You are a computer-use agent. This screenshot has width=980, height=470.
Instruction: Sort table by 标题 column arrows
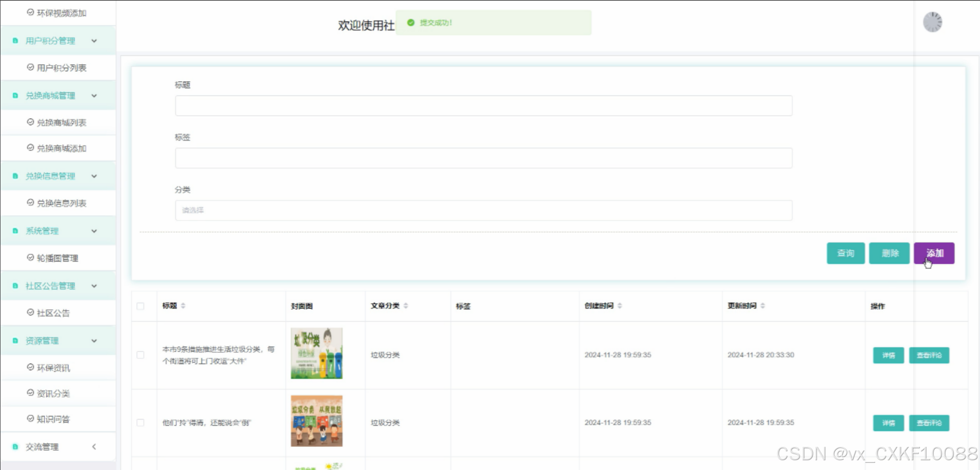pos(183,306)
